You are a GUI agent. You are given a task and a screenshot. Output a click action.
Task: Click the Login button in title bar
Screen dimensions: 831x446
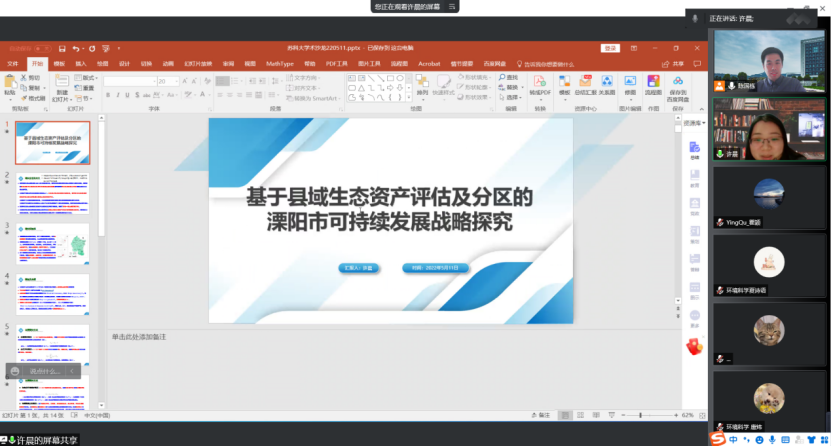610,48
